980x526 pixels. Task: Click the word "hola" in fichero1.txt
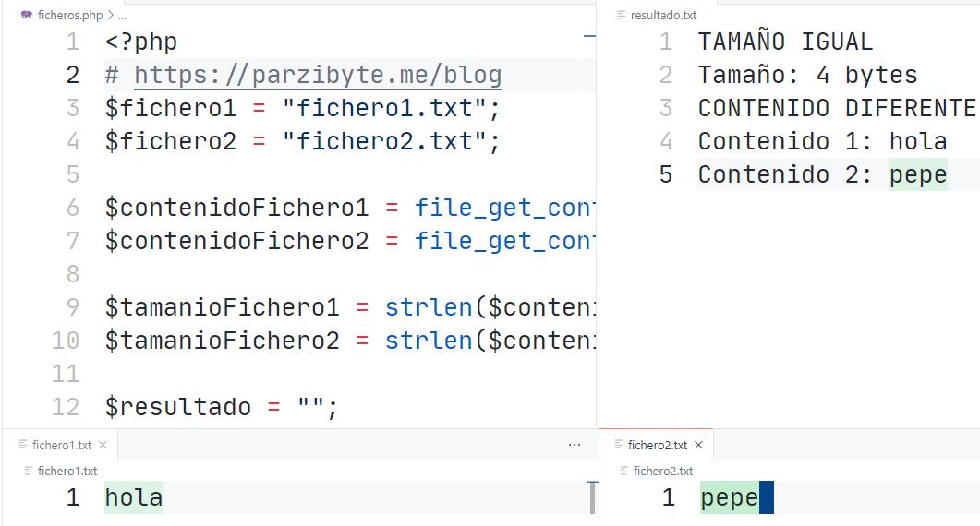134,498
